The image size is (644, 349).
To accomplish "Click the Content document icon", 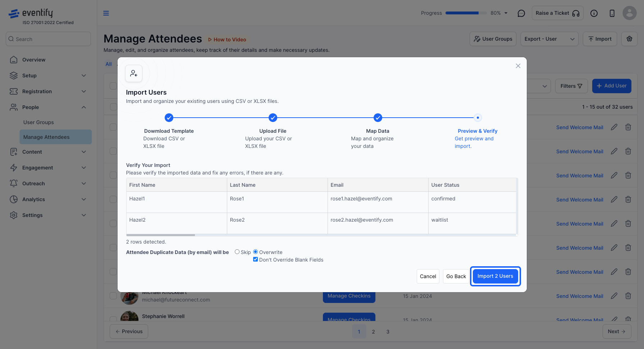I will point(14,152).
